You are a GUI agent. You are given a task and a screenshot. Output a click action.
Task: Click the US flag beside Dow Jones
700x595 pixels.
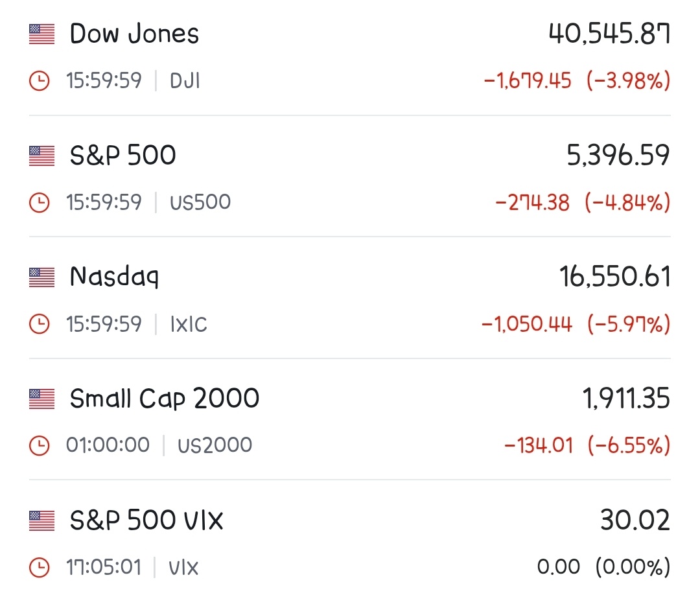(41, 34)
